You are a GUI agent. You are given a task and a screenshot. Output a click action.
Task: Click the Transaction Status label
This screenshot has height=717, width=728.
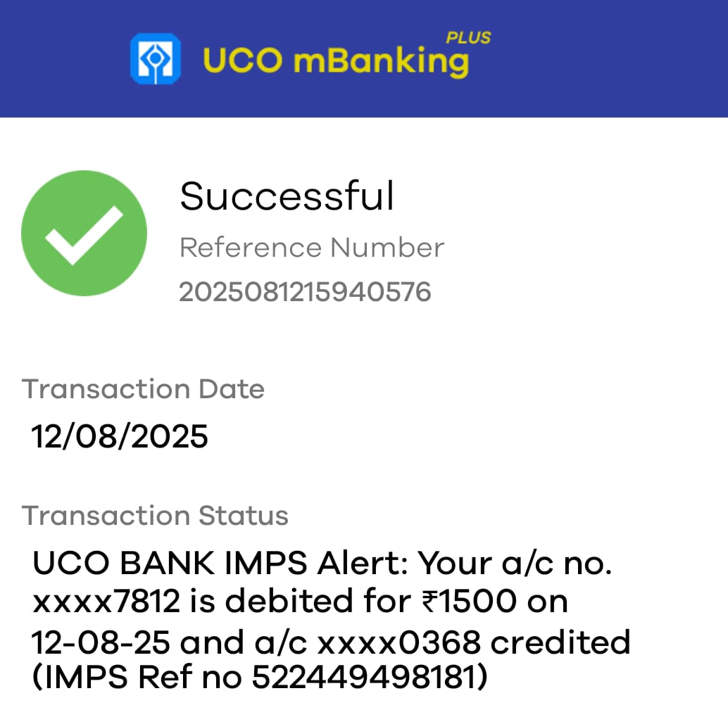(156, 516)
